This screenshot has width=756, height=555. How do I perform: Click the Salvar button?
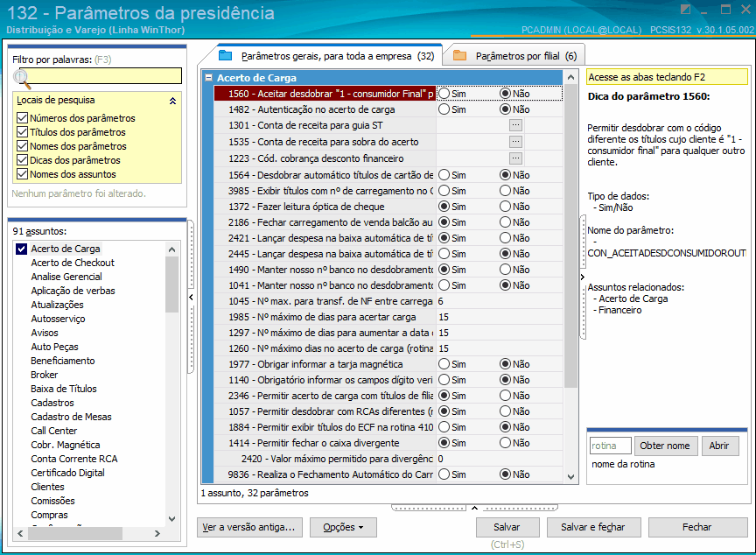(507, 527)
